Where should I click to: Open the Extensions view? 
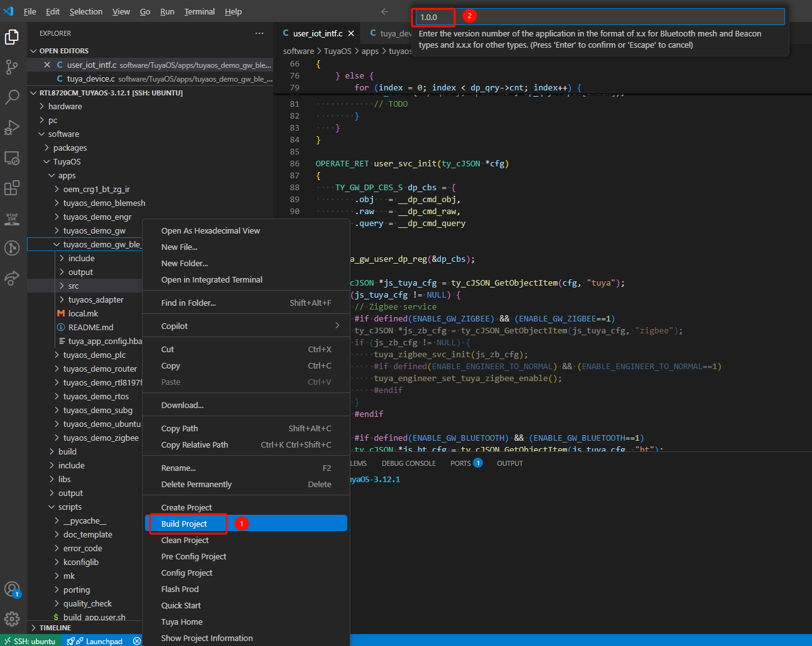12,188
